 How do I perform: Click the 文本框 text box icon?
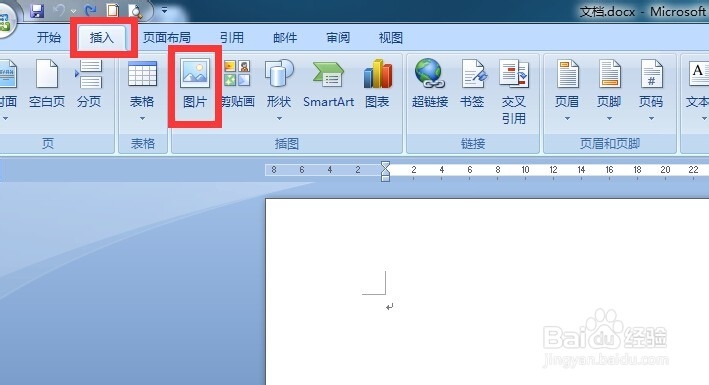point(698,74)
